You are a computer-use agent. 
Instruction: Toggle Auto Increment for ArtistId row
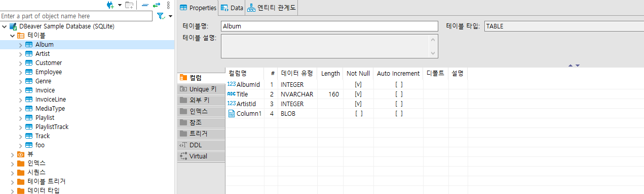(x=399, y=104)
